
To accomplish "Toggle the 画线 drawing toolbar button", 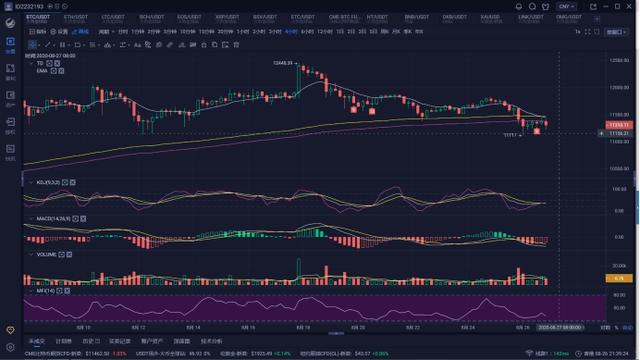I will (80, 32).
